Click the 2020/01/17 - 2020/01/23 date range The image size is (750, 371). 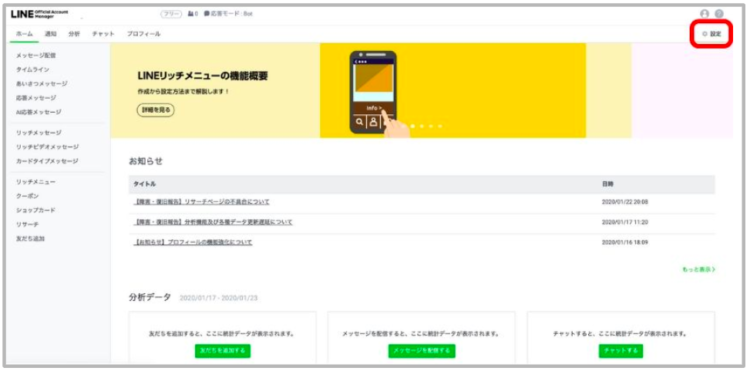219,298
